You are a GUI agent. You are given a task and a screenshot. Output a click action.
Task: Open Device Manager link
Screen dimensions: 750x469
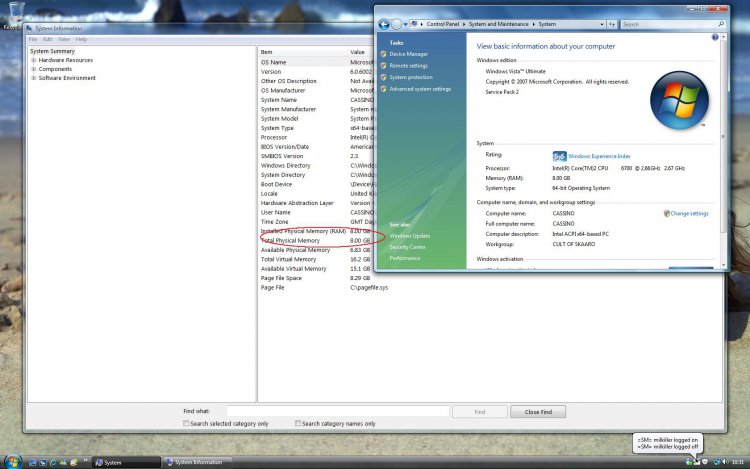[408, 54]
